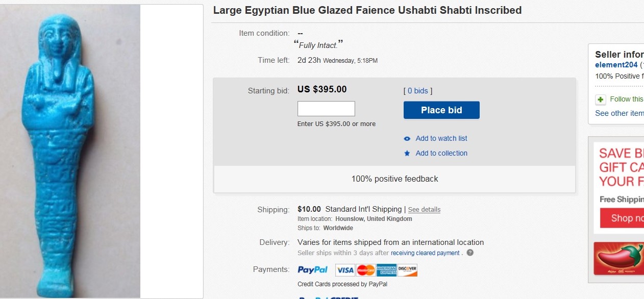Select the Add to watch list link

[441, 138]
